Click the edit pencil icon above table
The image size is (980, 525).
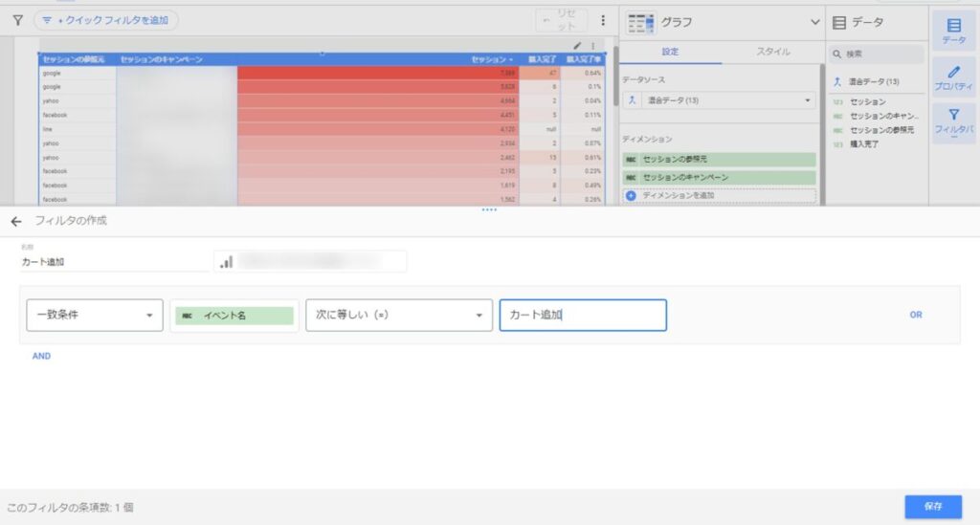coord(577,46)
